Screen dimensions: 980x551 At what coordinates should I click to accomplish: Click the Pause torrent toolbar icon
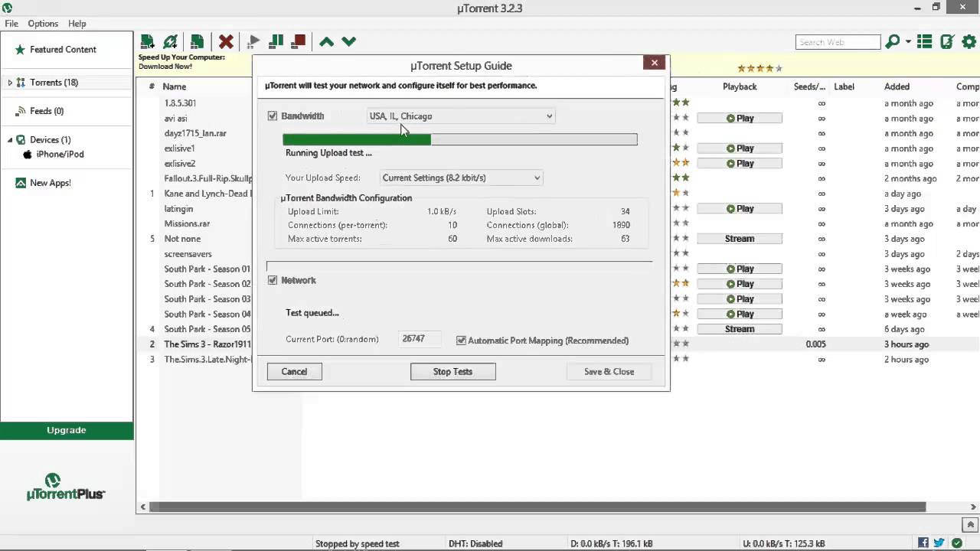[276, 41]
